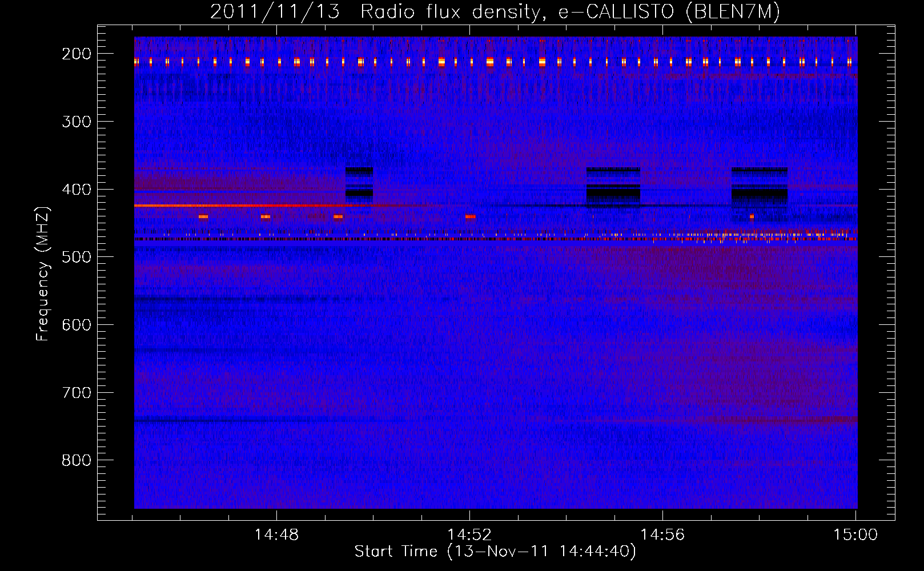Click the first dark block near 14:50
The width and height of the screenshot is (924, 571).
tap(359, 183)
